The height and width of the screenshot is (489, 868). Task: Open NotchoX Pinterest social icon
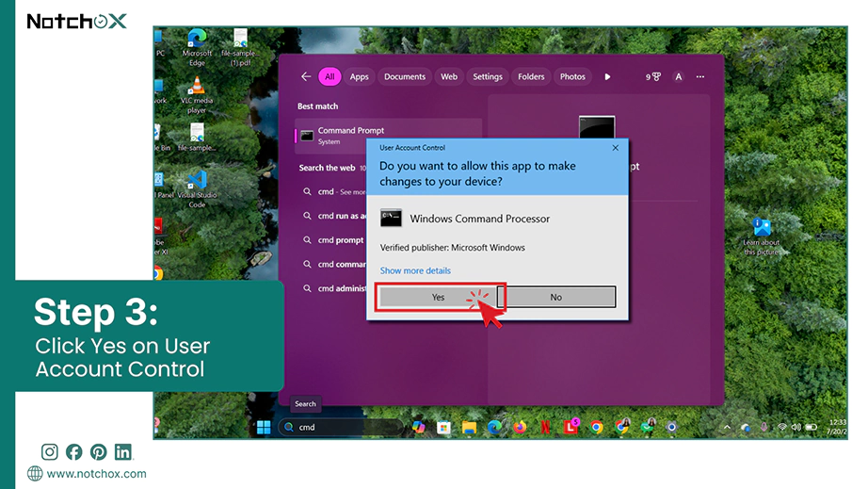pyautogui.click(x=99, y=452)
